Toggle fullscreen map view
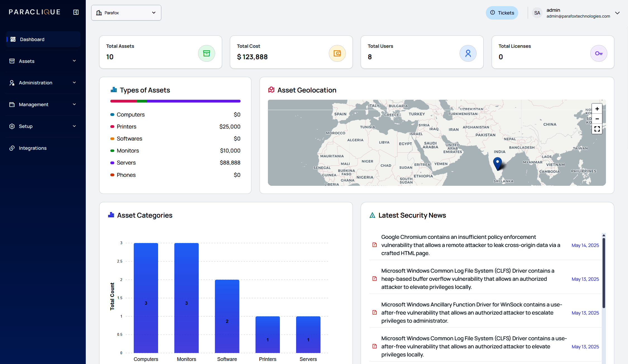Image resolution: width=628 pixels, height=364 pixels. [x=597, y=129]
